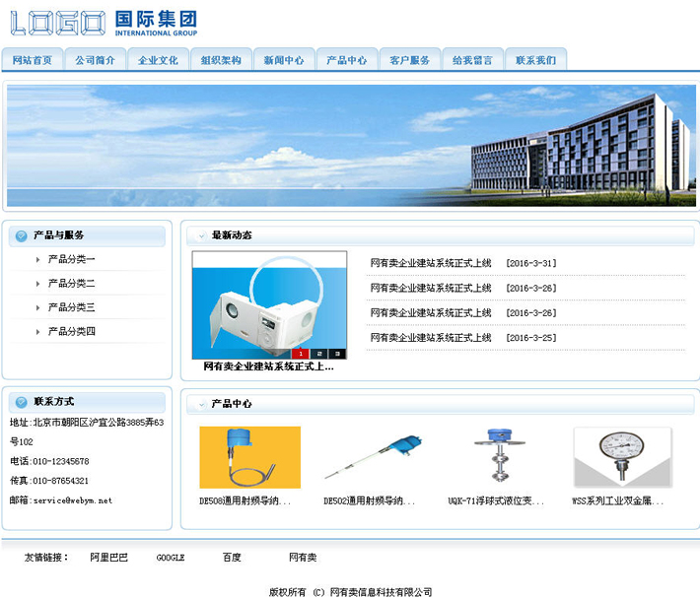Screen dimensions: 700x598
Task: Expand the 产品分类一 category arrow
Action: tap(38, 260)
